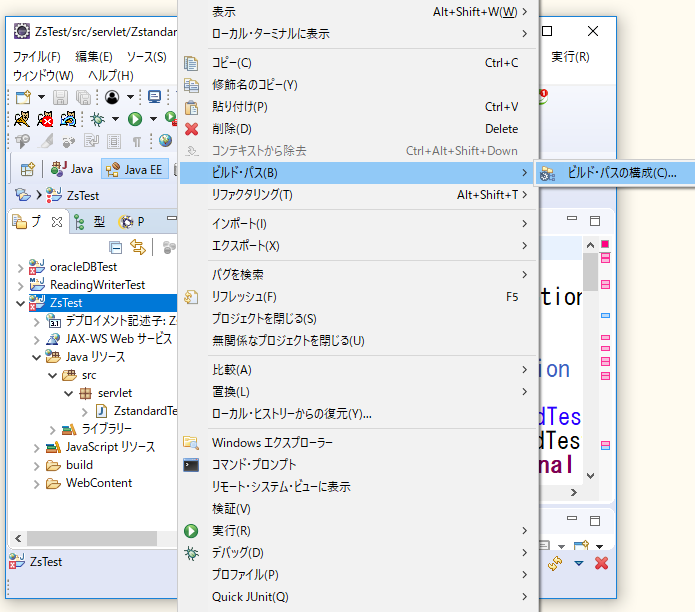Click the red X icon in bottom view toolbar
The height and width of the screenshot is (612, 695).
[x=601, y=563]
